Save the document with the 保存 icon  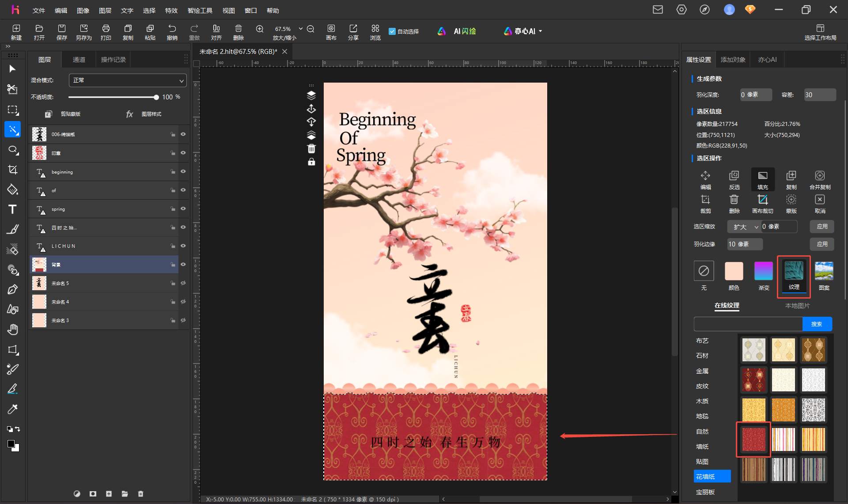pos(61,32)
